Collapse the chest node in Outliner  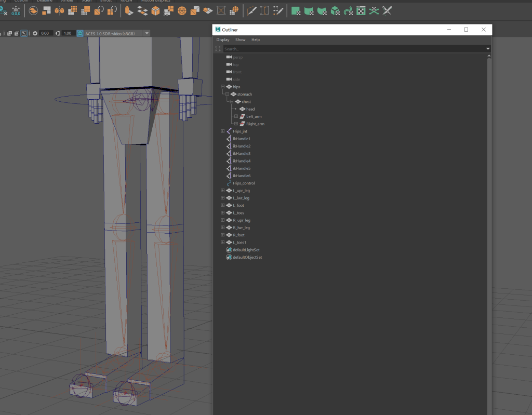point(232,101)
